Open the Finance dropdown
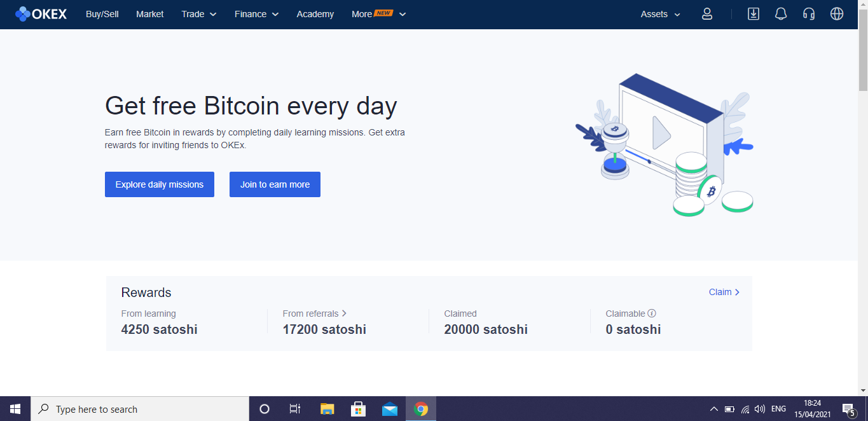This screenshot has width=868, height=421. pyautogui.click(x=256, y=13)
